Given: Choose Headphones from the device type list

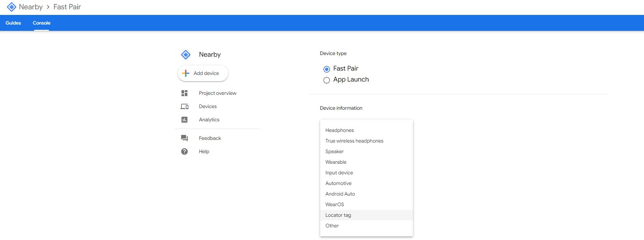Looking at the screenshot, I should [339, 130].
